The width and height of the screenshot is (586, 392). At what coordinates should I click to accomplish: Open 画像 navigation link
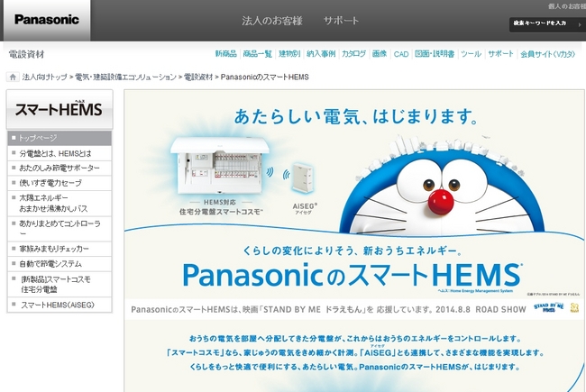380,54
